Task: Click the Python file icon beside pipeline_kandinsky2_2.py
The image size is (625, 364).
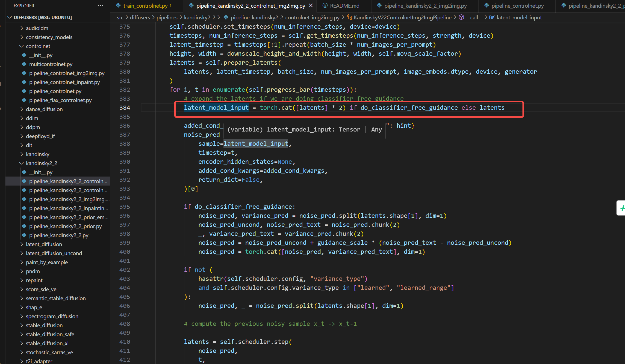Action: coord(24,235)
